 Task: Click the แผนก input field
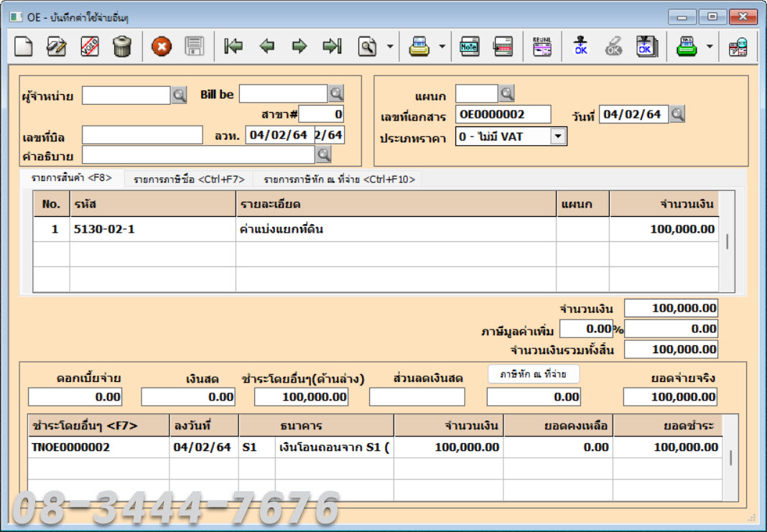pyautogui.click(x=477, y=93)
